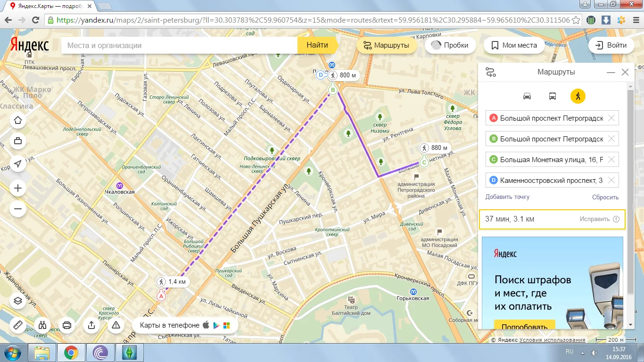Click the Добавить точку link
This screenshot has height=362, width=644.
pos(507,197)
